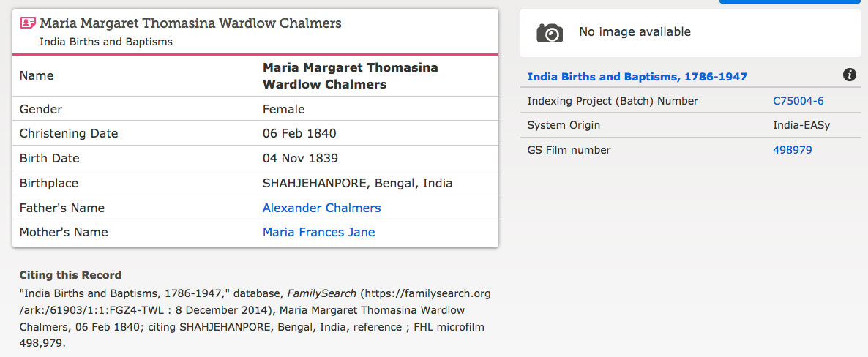Click the christening date value 06 Feb 1840
This screenshot has width=868, height=357.
[299, 134]
